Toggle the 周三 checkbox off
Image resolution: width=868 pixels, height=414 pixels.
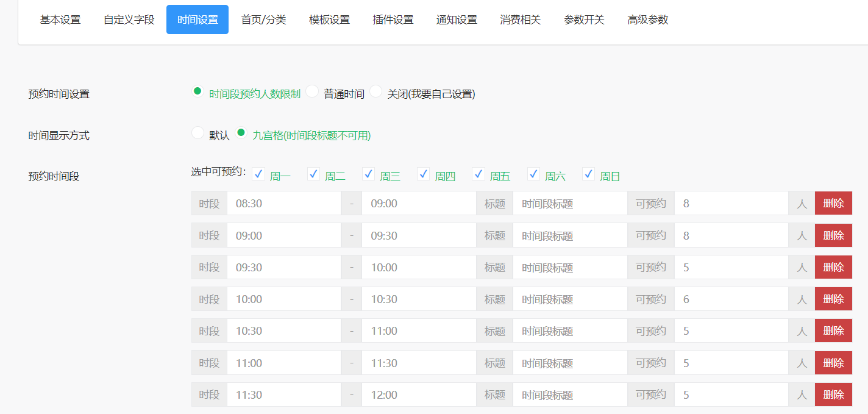coord(368,174)
